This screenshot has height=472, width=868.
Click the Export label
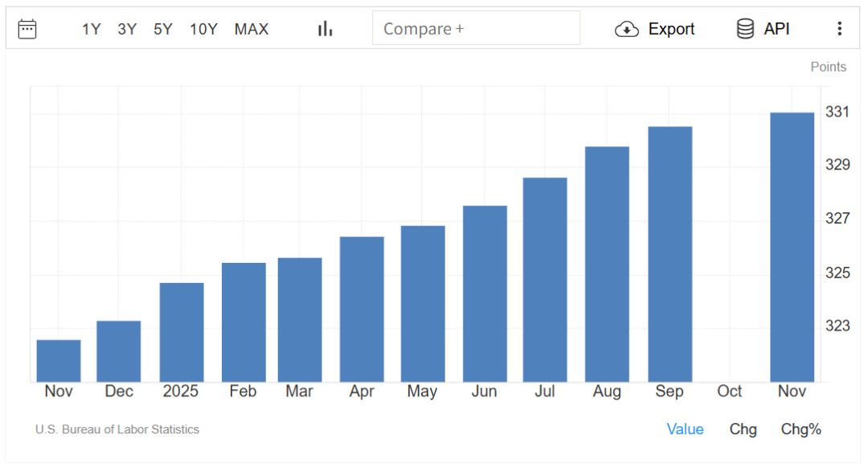(x=671, y=29)
